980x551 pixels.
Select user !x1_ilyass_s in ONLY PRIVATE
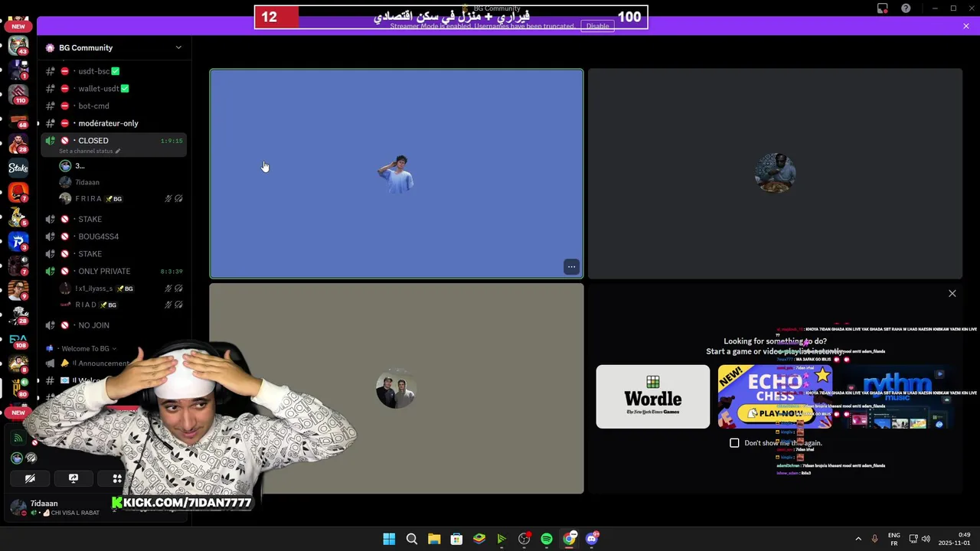point(122,289)
